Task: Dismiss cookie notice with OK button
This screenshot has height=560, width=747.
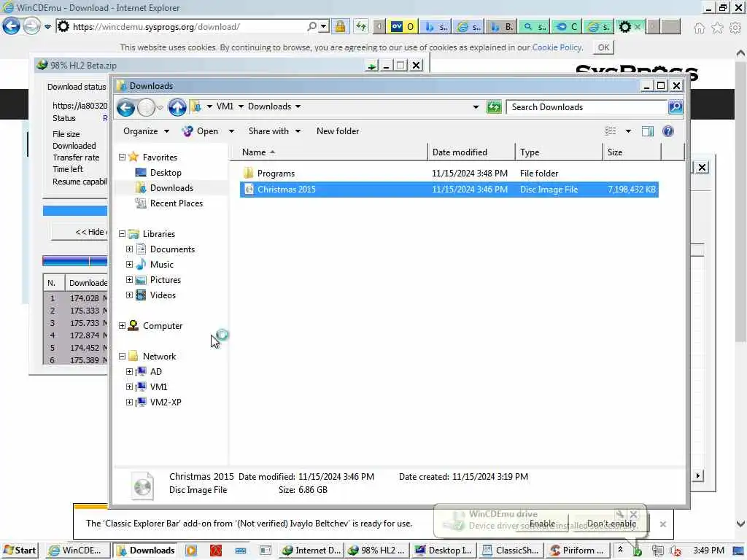Action: tap(603, 47)
